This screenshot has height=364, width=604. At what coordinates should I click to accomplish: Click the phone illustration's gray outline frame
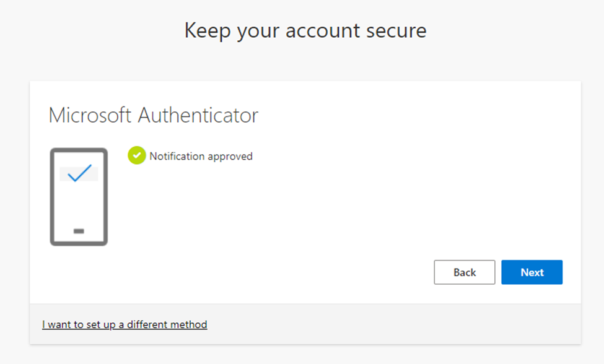(51, 197)
